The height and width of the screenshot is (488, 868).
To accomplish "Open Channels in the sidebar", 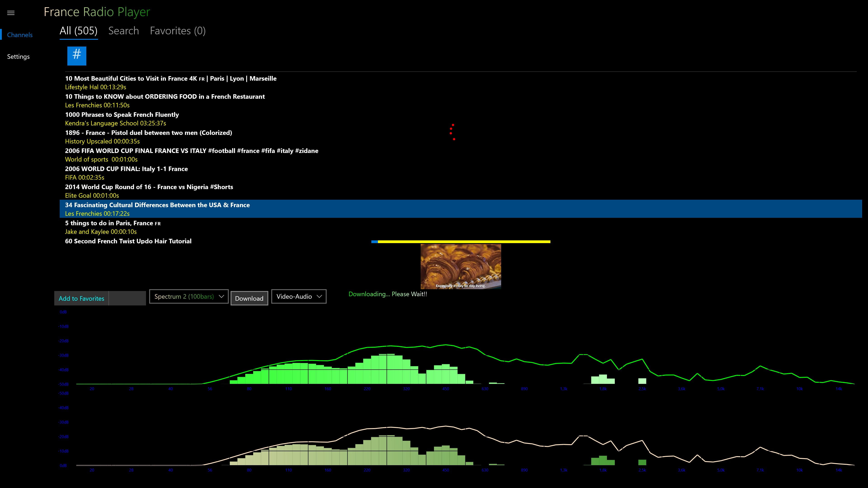I will click(x=19, y=35).
